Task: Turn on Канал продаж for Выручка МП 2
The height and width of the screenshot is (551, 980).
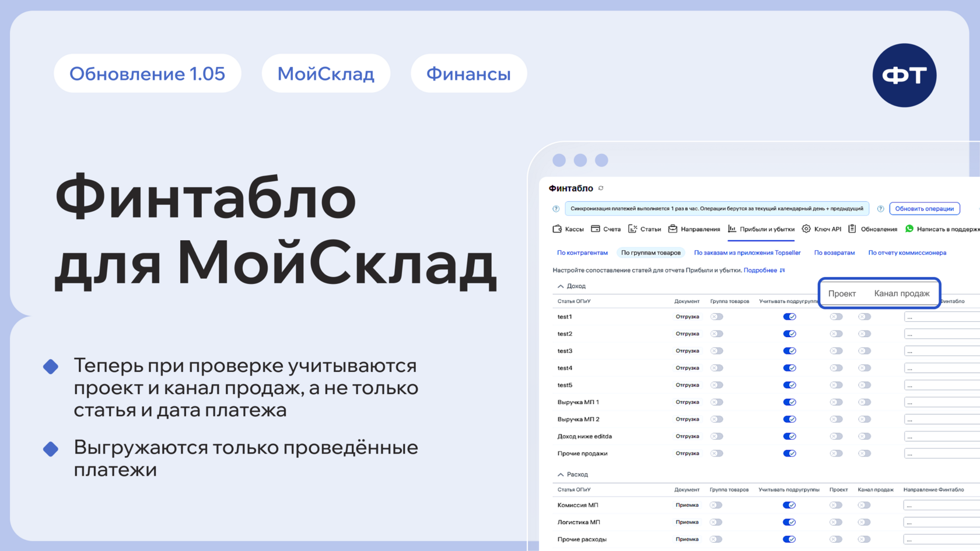Action: 864,419
